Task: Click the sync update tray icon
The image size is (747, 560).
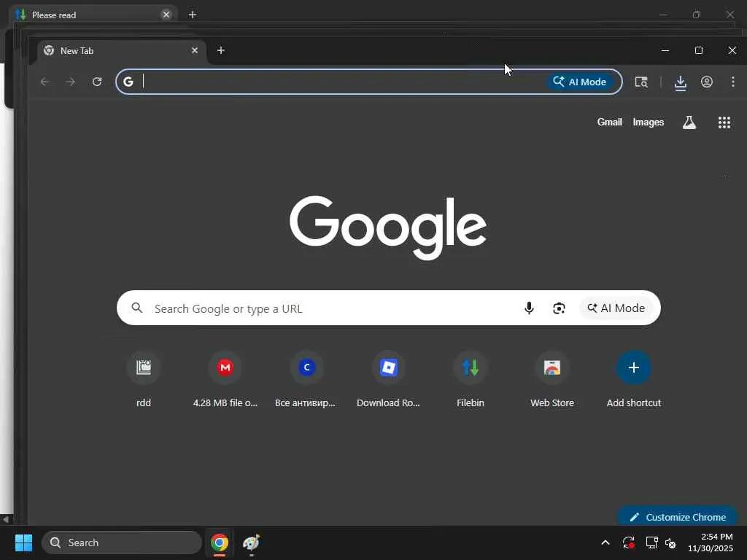Action: coord(628,542)
